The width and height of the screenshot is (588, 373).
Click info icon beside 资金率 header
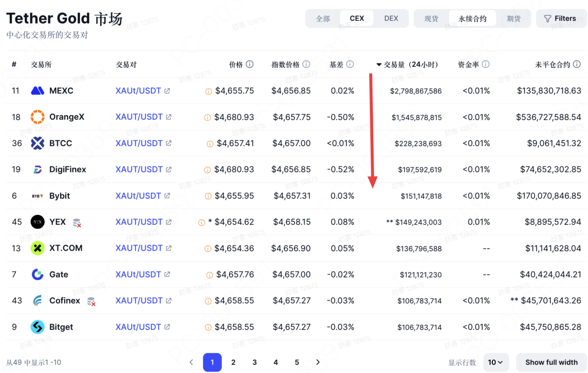click(x=486, y=64)
